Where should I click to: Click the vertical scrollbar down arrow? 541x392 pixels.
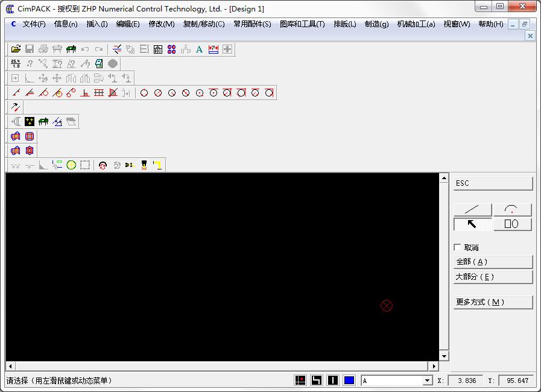coord(444,356)
